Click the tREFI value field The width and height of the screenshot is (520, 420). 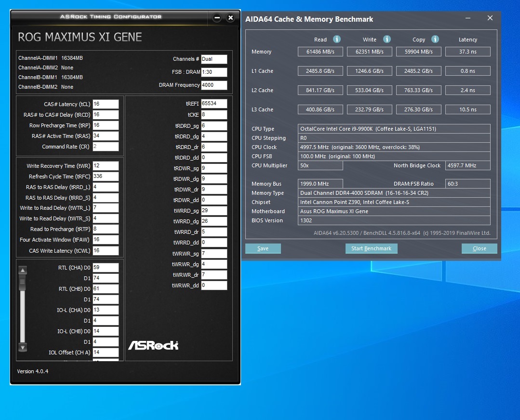214,104
